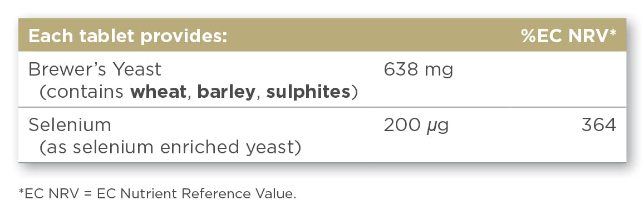644x215 pixels.
Task: Click the word '(contains' in the yeast row
Action: click(81, 92)
